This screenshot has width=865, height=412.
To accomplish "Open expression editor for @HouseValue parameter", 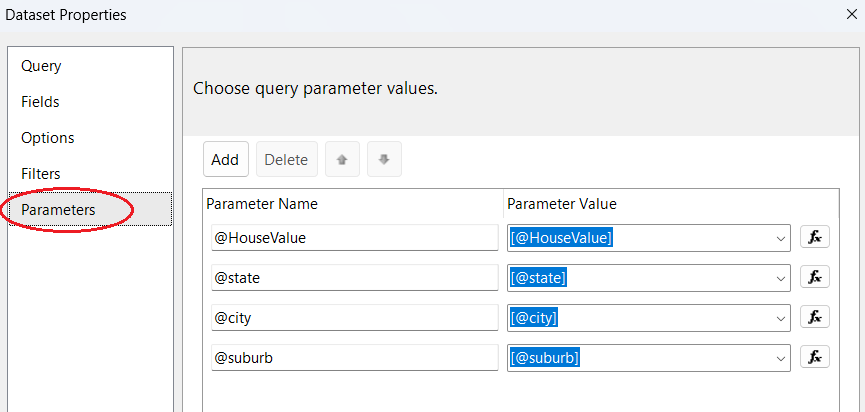I will click(x=814, y=237).
